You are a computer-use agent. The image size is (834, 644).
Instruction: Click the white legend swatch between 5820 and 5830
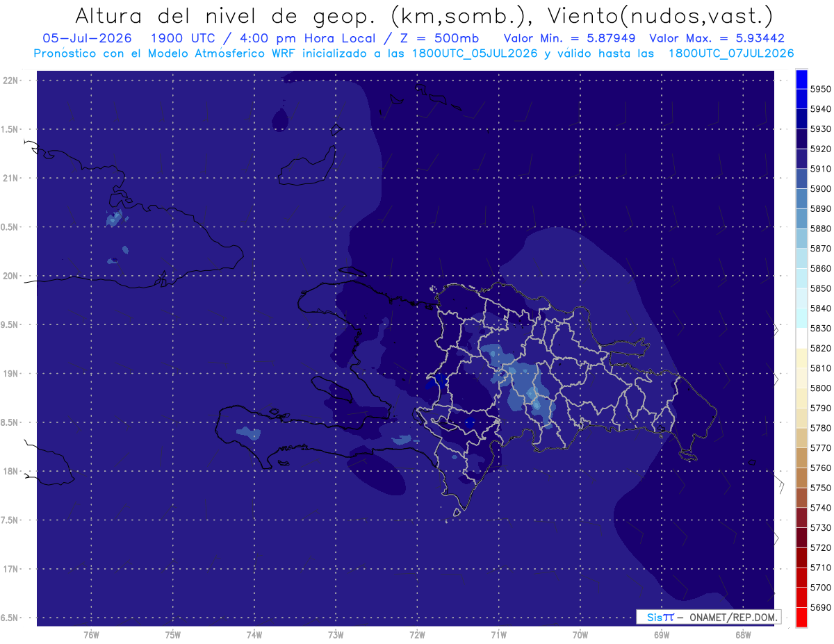pos(801,338)
